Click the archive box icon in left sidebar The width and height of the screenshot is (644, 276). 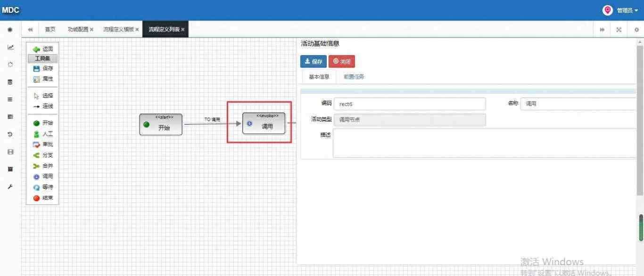[x=10, y=169]
